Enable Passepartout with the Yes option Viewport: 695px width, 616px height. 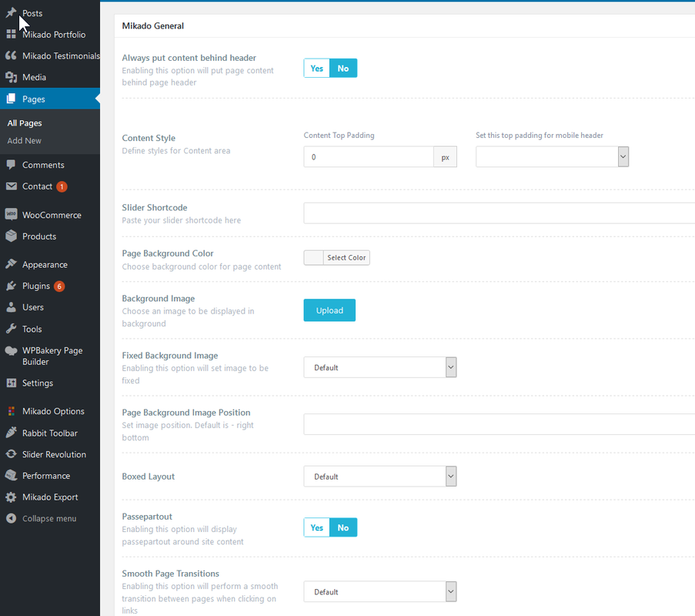point(316,527)
